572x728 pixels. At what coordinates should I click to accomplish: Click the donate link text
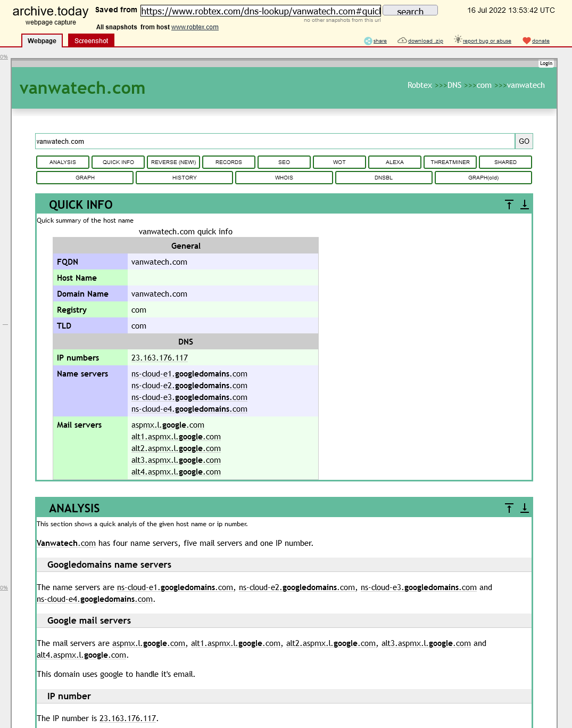541,41
